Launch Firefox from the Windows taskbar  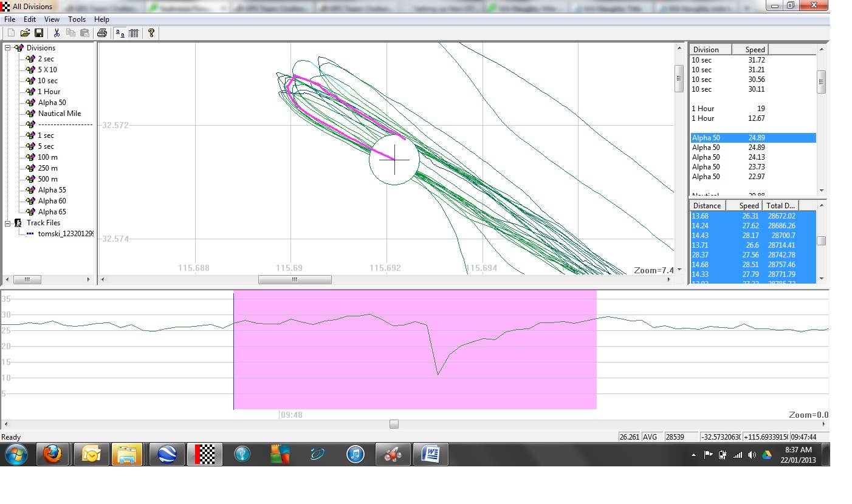pyautogui.click(x=52, y=454)
